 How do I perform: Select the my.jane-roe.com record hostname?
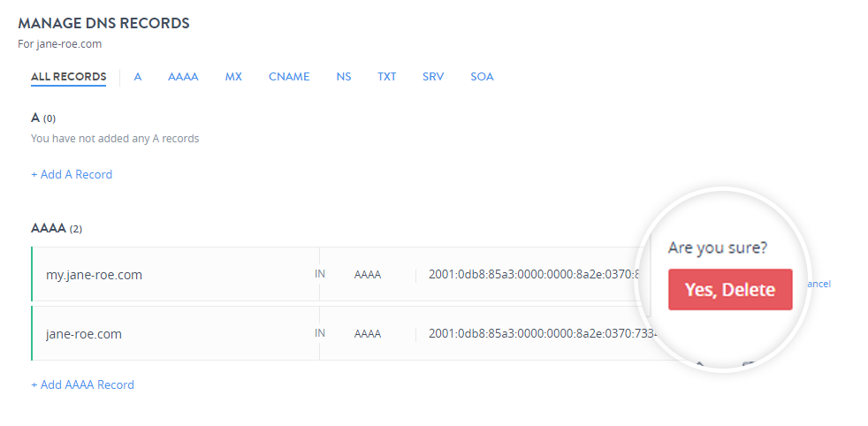[x=94, y=275]
